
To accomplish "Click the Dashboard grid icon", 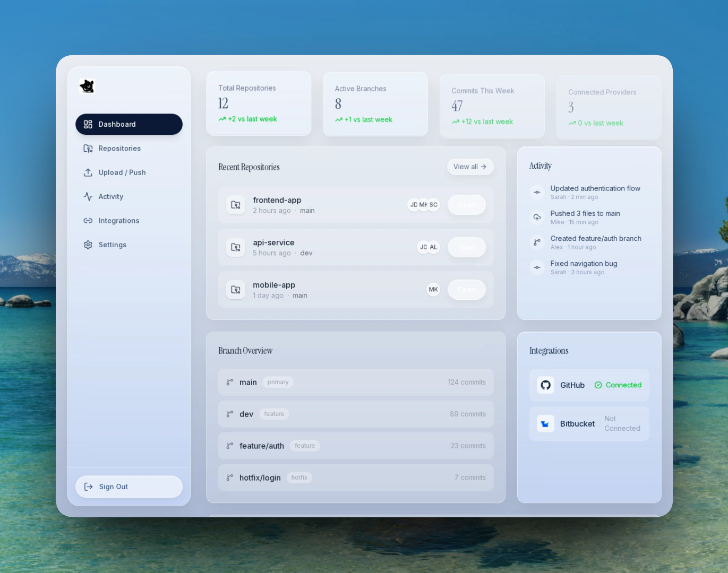I will (x=88, y=124).
